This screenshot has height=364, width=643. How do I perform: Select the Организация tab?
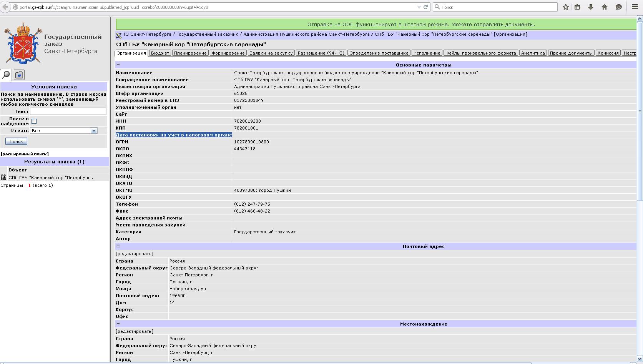pos(131,53)
